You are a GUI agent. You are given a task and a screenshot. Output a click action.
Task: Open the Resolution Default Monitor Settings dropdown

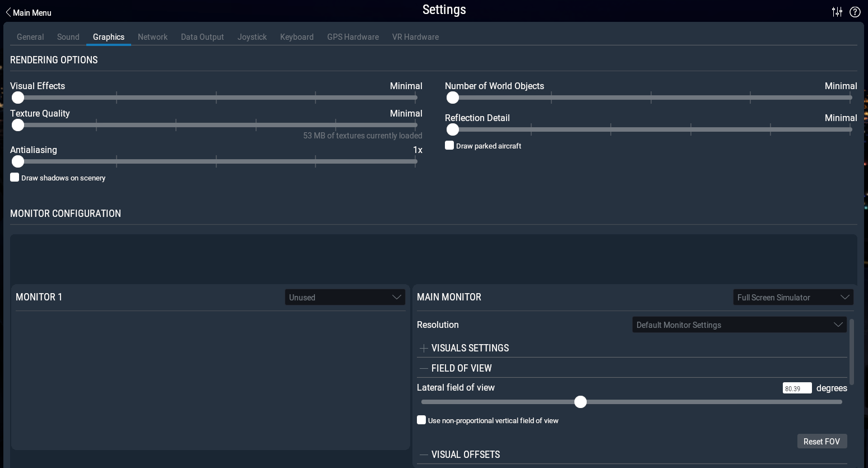(x=740, y=325)
